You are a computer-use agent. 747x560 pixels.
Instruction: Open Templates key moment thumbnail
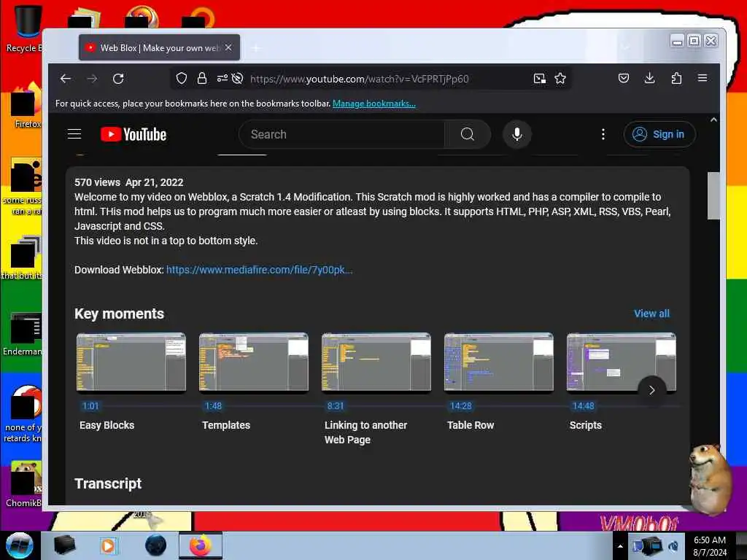click(253, 362)
